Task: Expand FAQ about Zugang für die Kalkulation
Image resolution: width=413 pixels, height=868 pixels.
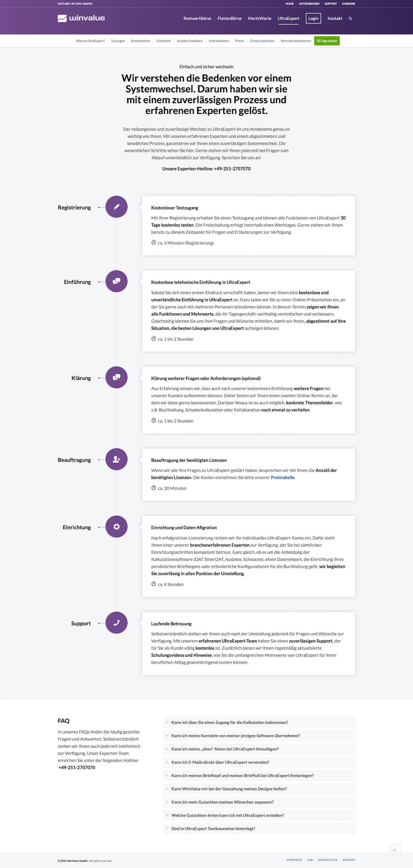Action: (x=230, y=723)
